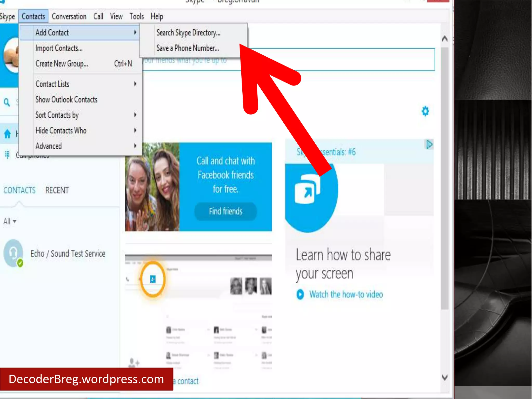The width and height of the screenshot is (532, 399).
Task: Open the Conversation menu
Action: (69, 17)
